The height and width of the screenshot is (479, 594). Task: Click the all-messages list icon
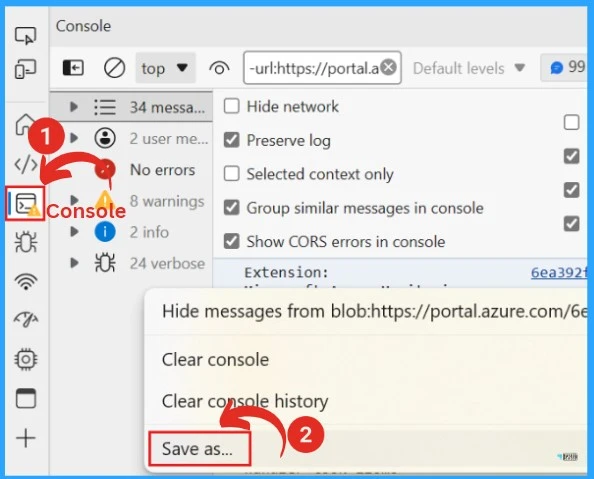tap(105, 107)
